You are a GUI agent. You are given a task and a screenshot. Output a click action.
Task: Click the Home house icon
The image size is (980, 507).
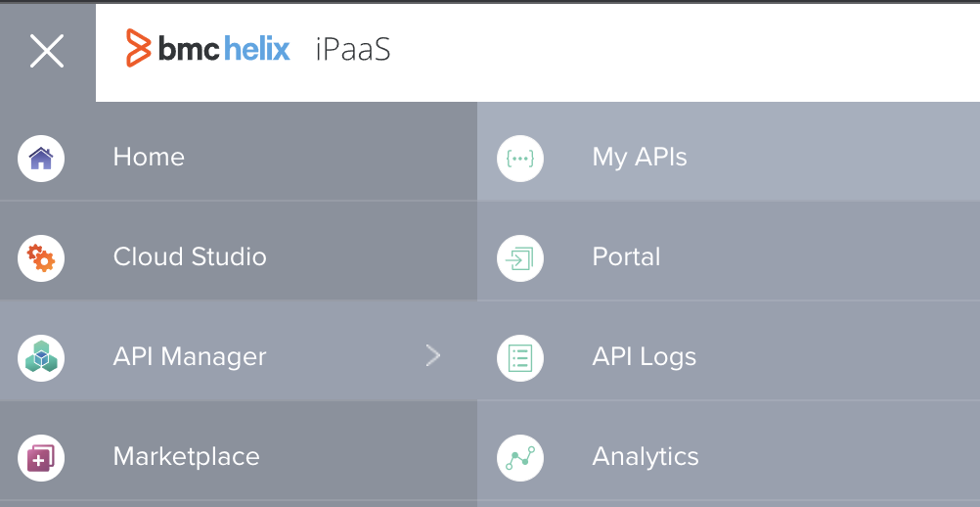(x=41, y=159)
